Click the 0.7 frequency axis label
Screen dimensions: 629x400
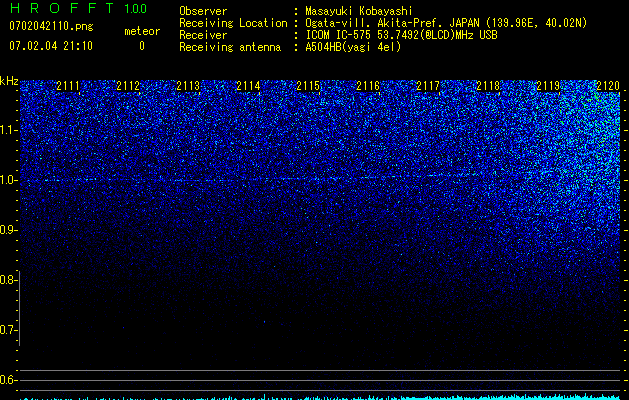pyautogui.click(x=7, y=330)
